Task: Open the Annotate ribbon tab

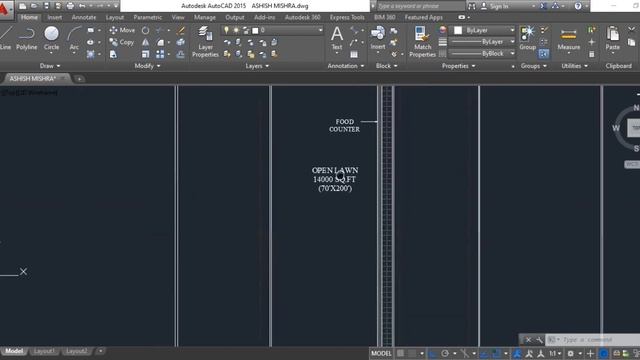Action: (84, 17)
